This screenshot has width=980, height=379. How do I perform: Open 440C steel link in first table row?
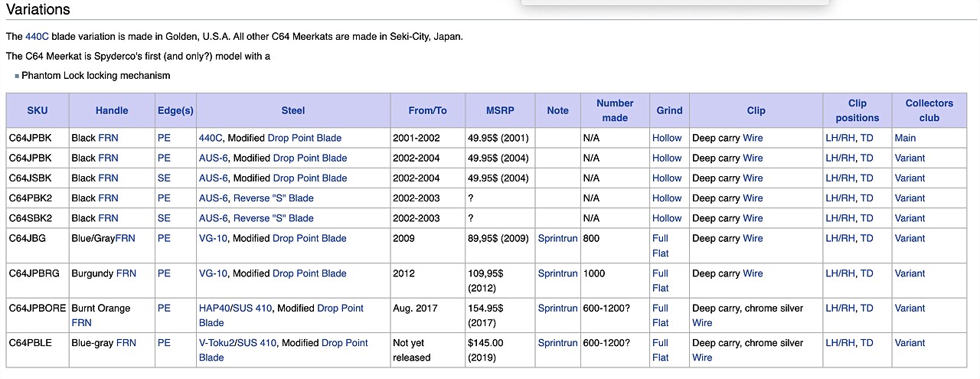pos(211,138)
